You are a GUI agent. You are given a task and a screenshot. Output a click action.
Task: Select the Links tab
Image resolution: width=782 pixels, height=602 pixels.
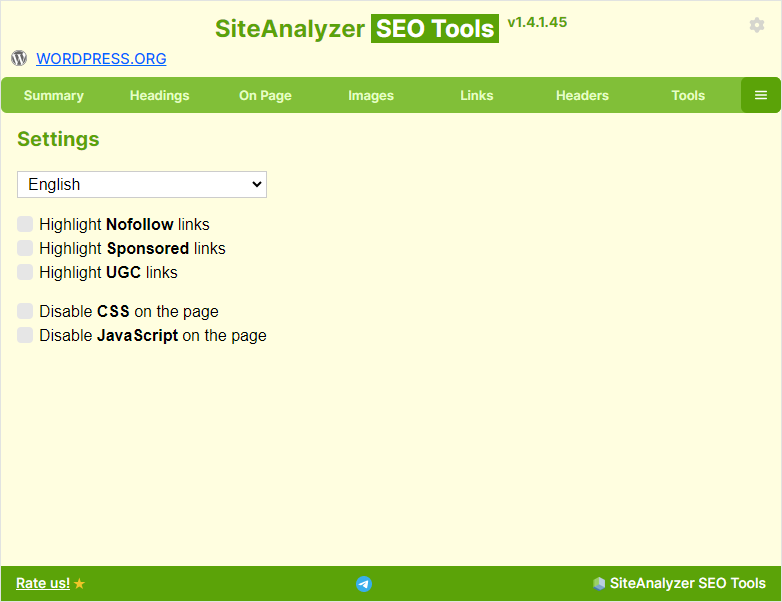pos(477,95)
